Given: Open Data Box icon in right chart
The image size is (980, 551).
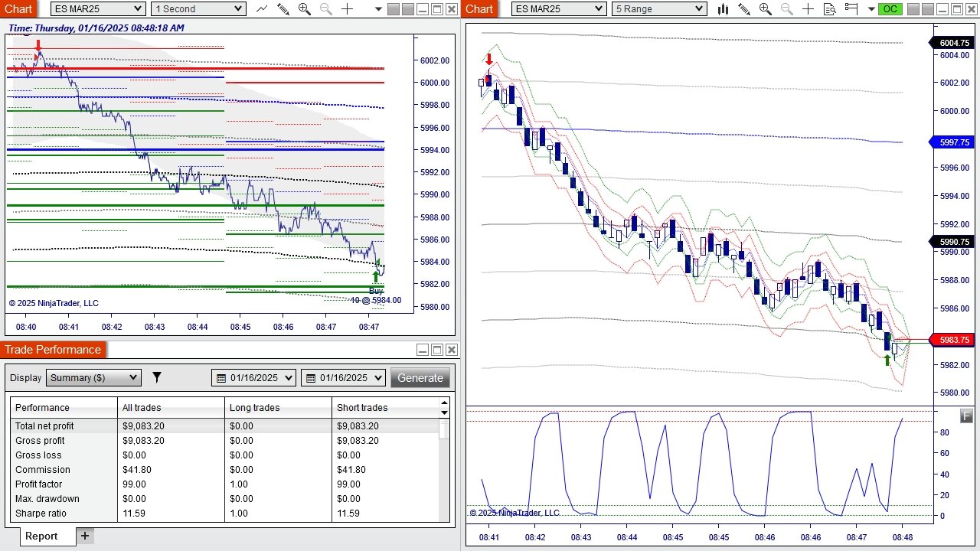Looking at the screenshot, I should tap(830, 9).
